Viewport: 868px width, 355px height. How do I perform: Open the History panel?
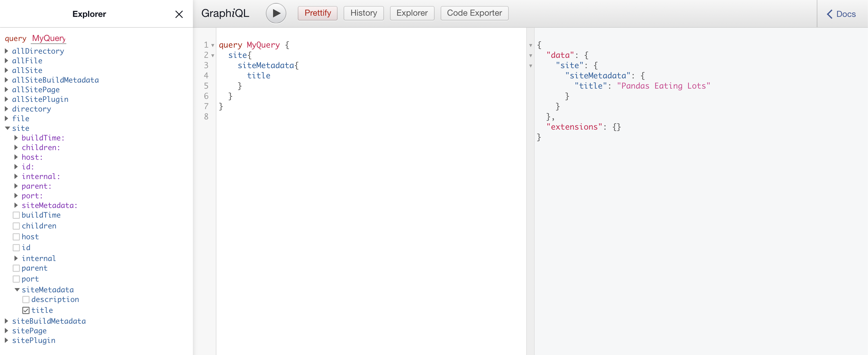point(363,13)
